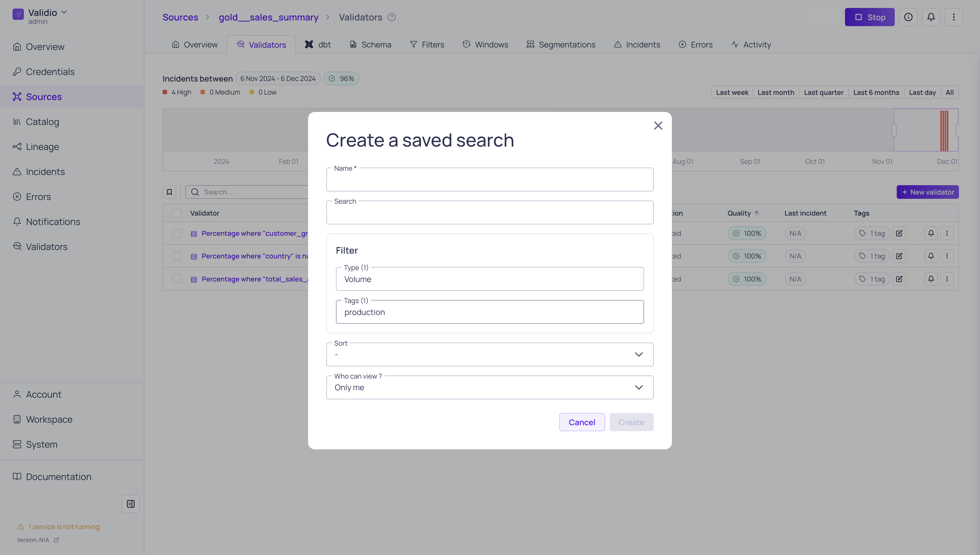Close the Create a saved search dialog
This screenshot has width=980, height=555.
(658, 126)
